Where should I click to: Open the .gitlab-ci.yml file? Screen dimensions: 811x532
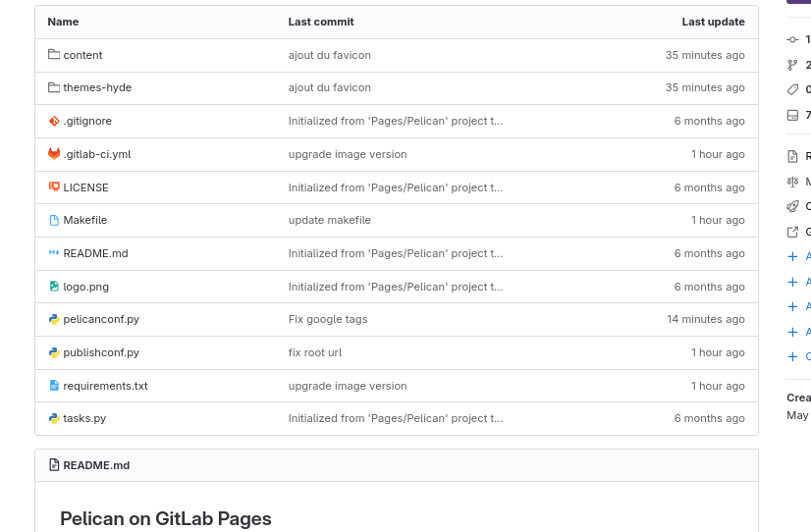tap(97, 154)
